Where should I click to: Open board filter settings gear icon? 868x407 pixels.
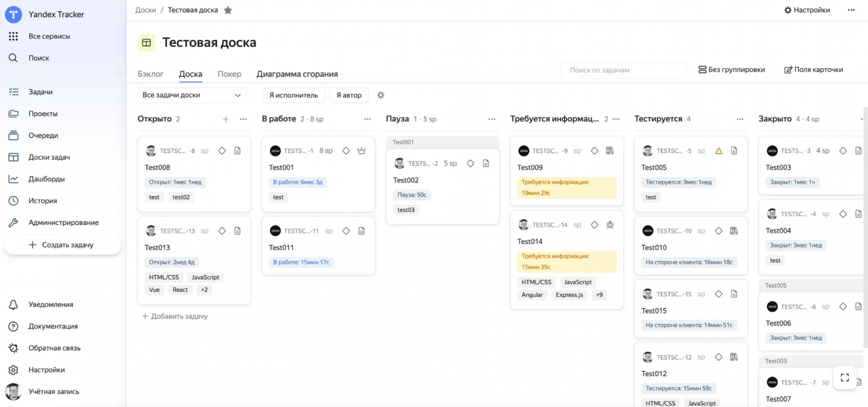381,95
